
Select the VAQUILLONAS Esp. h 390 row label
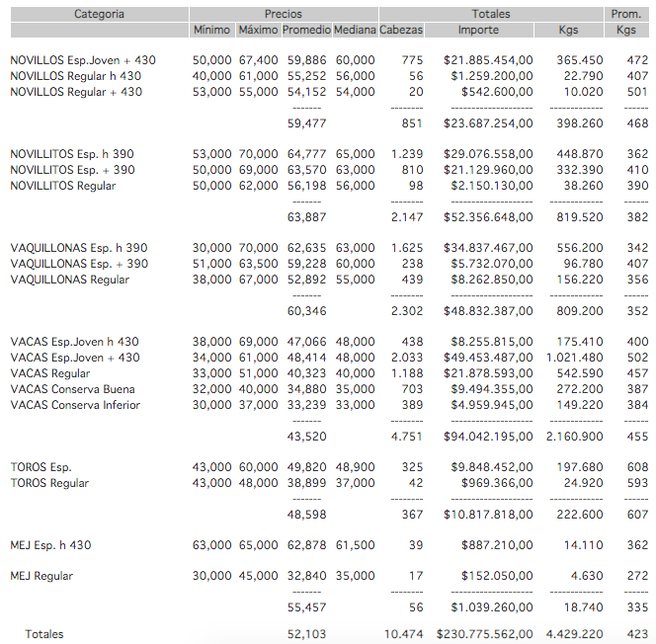[79, 248]
